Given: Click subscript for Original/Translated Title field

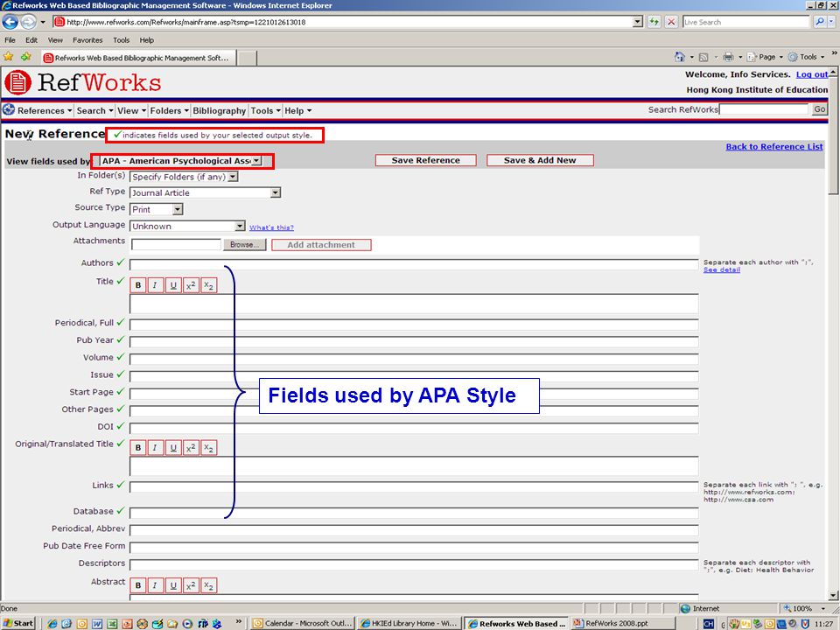Looking at the screenshot, I should (x=208, y=448).
